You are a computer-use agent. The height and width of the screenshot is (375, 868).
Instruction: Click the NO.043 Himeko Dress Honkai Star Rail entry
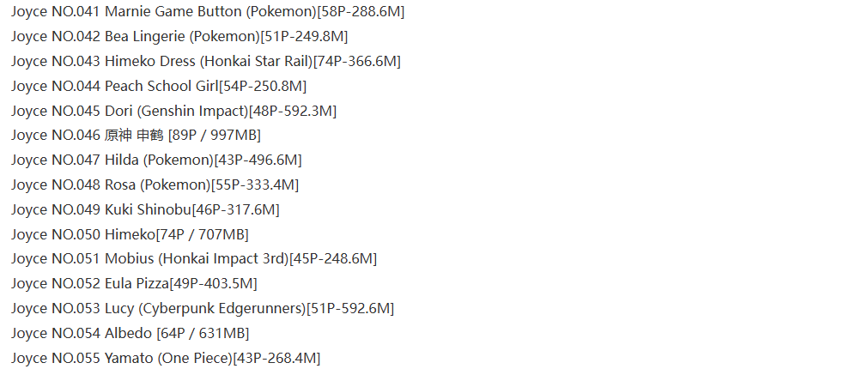(x=206, y=62)
